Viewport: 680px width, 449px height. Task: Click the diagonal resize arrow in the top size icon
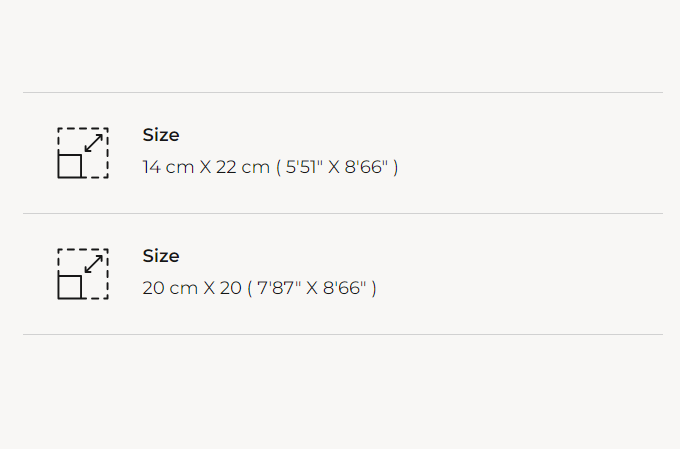94,142
